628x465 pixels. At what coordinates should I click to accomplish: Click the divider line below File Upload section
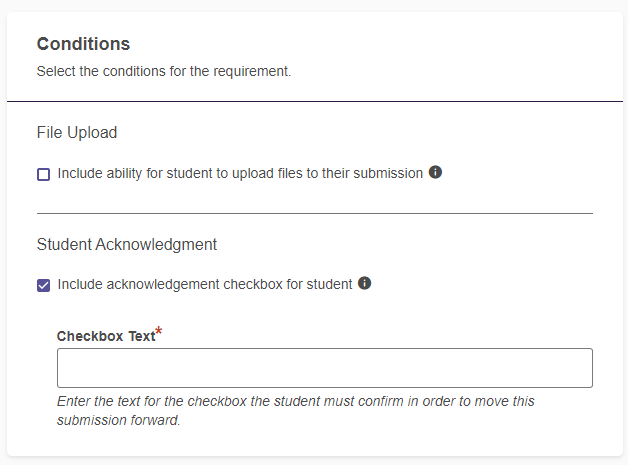point(315,213)
